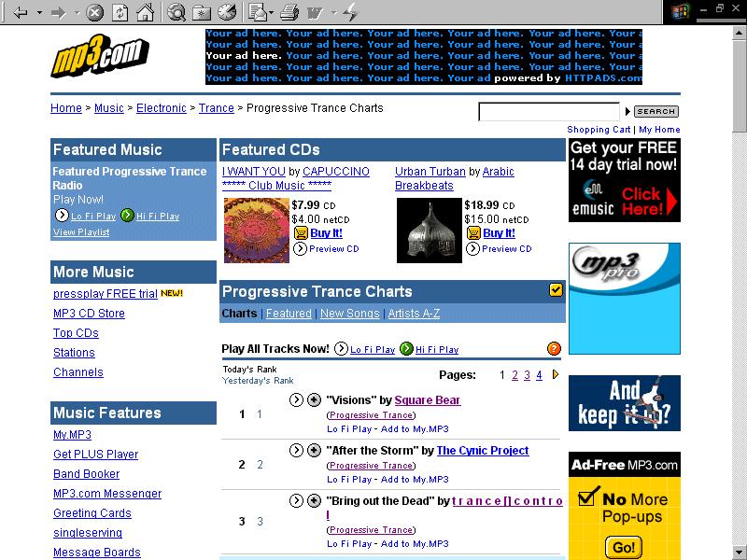Print the page with the printer icon

pyautogui.click(x=289, y=12)
